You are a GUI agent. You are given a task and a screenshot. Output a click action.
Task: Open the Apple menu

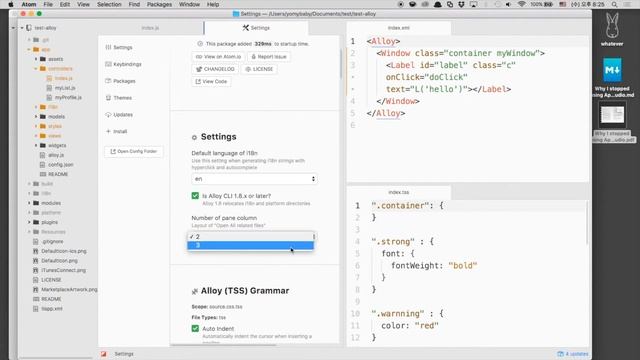(x=11, y=4)
